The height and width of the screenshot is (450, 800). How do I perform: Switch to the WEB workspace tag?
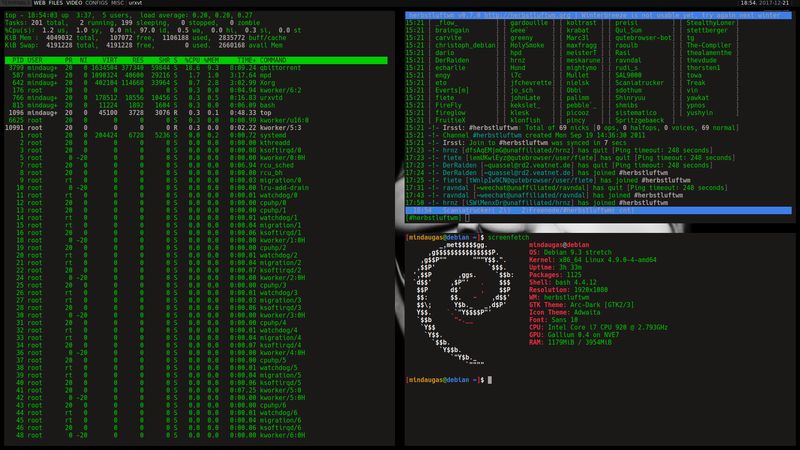pyautogui.click(x=39, y=3)
